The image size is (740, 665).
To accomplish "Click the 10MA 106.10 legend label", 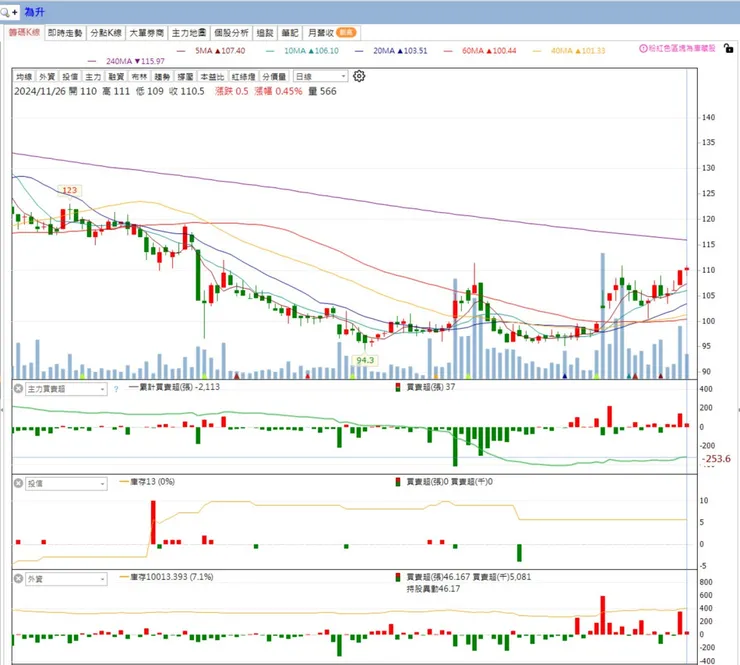I will coord(311,51).
